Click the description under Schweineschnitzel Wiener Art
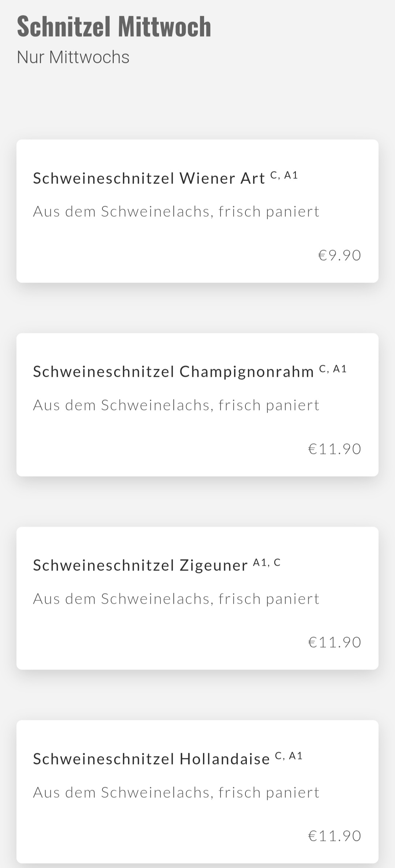Image resolution: width=395 pixels, height=868 pixels. click(x=176, y=212)
